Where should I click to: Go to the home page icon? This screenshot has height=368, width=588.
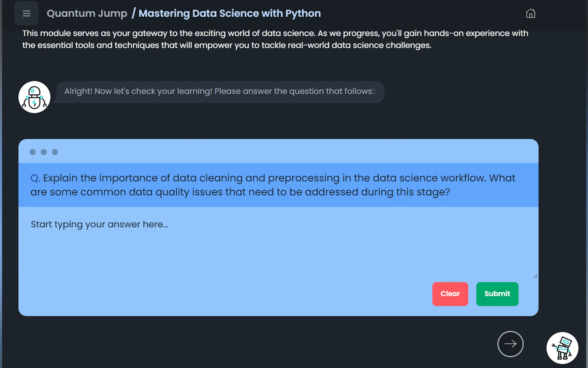click(530, 14)
